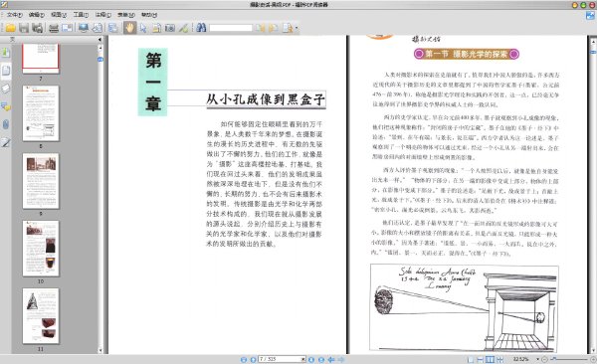Select page 10 thumbnail

[41, 249]
